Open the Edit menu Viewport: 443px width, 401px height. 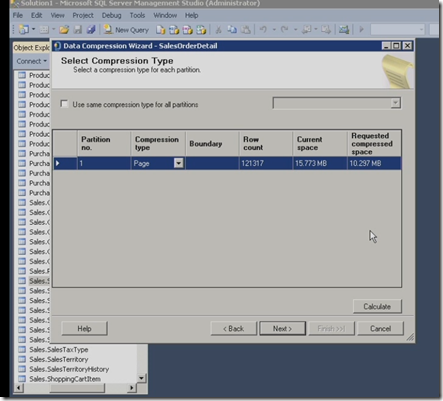click(37, 15)
